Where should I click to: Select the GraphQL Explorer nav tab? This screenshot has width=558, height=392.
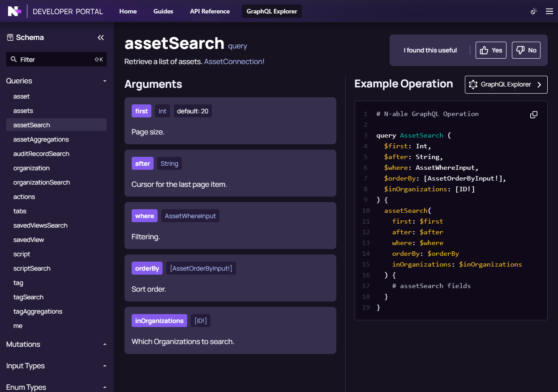tap(272, 11)
